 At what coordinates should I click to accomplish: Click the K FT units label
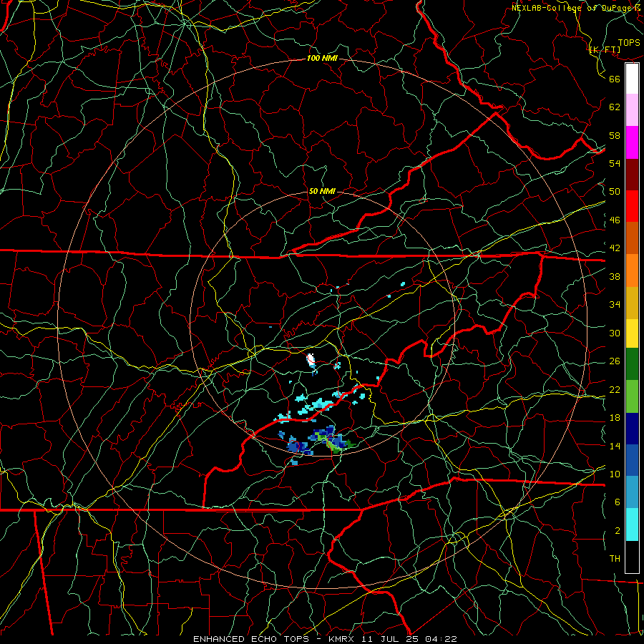pyautogui.click(x=605, y=50)
